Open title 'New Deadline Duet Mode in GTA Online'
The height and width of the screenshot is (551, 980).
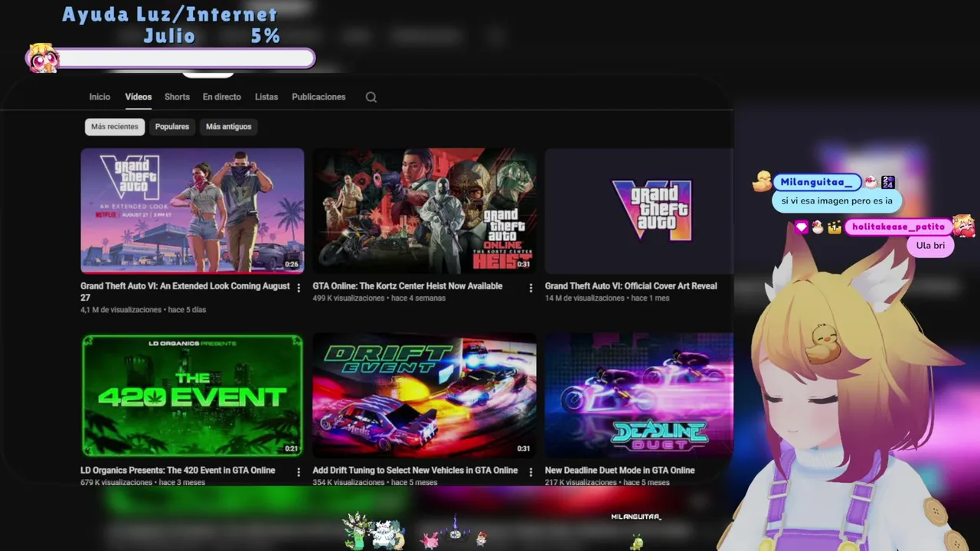pos(619,471)
